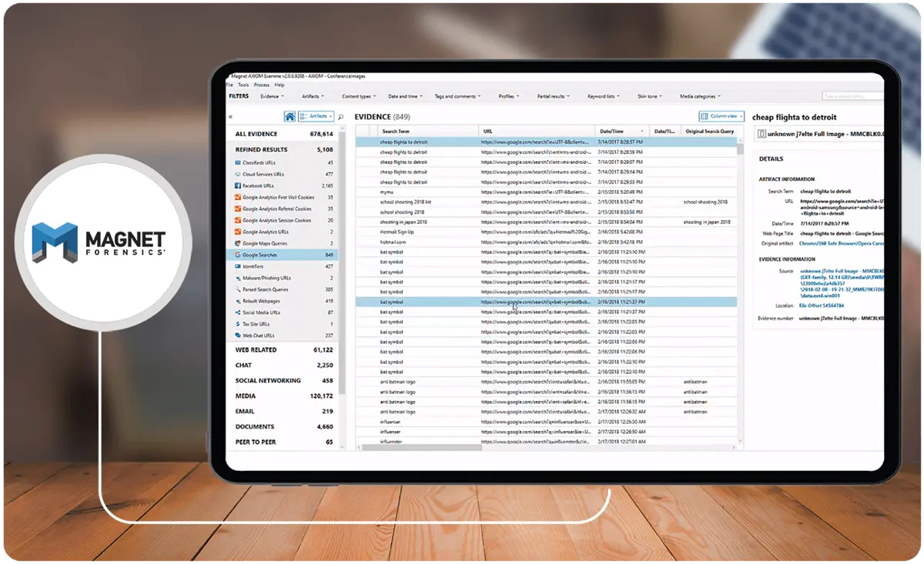Click the Facebook URLs icon
This screenshot has height=564, width=924.
238,186
